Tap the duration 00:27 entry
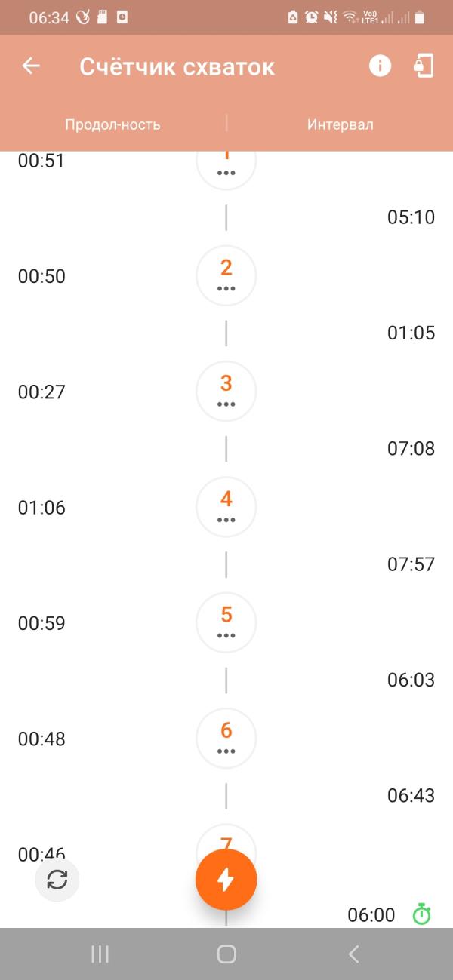Image resolution: width=453 pixels, height=980 pixels. coord(42,392)
